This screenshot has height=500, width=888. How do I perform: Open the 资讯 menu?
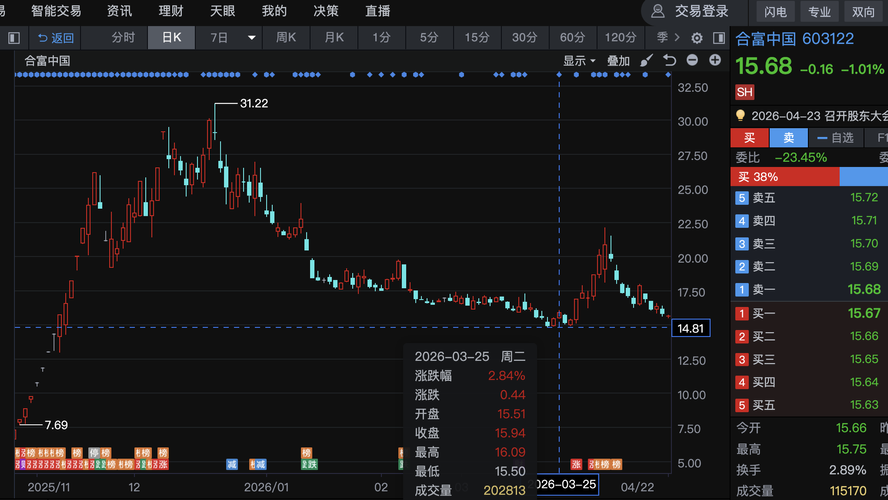point(119,11)
